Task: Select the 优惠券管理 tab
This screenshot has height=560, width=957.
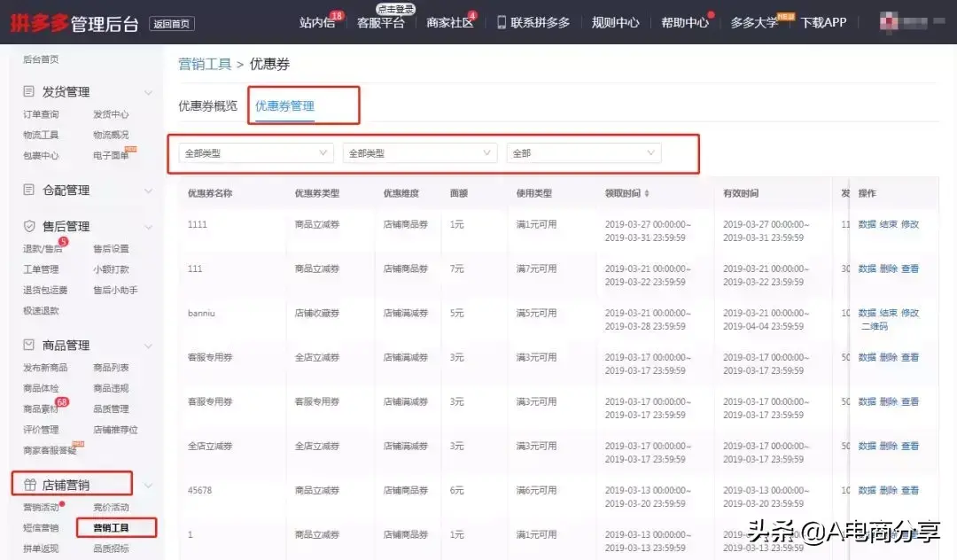Action: pos(284,106)
